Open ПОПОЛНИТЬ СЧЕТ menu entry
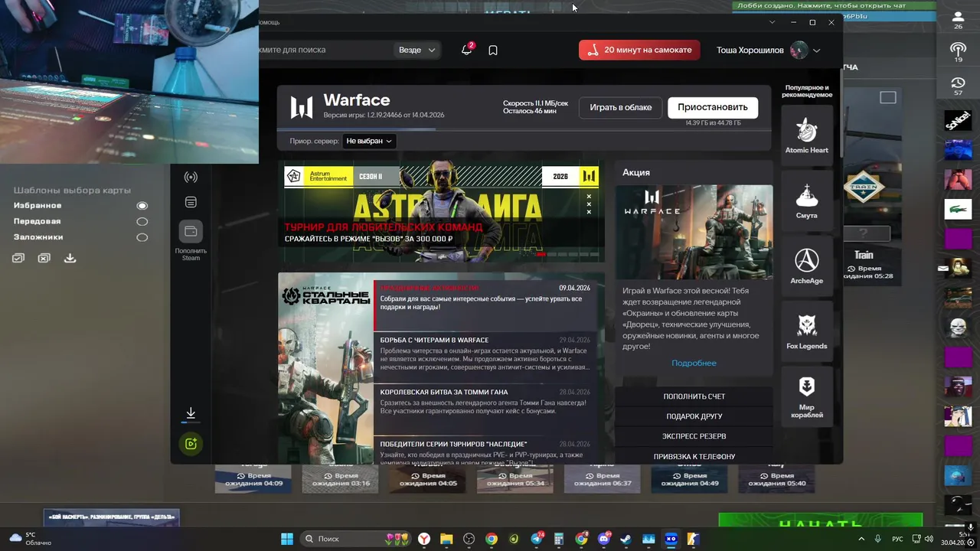The width and height of the screenshot is (980, 551). (694, 396)
